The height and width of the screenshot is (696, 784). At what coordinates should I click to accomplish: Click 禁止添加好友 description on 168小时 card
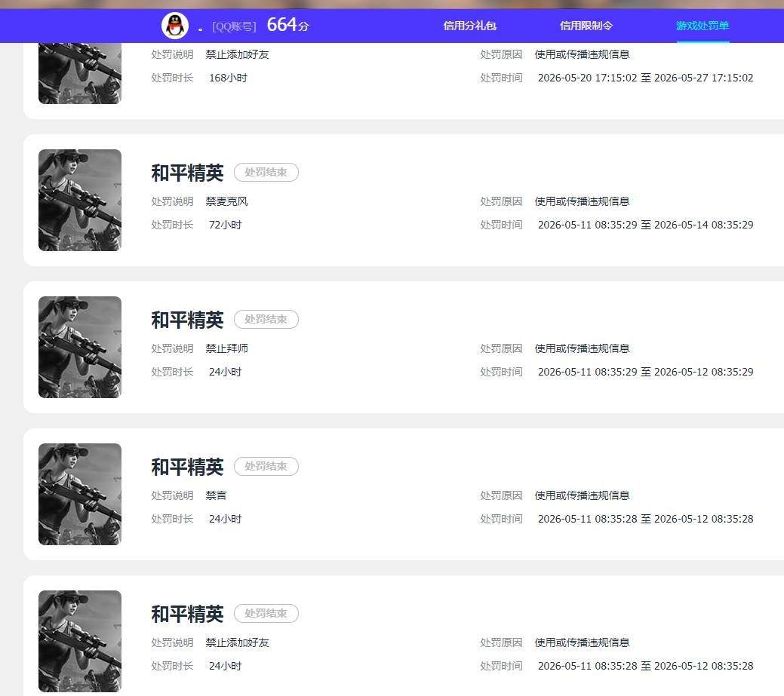[x=237, y=54]
